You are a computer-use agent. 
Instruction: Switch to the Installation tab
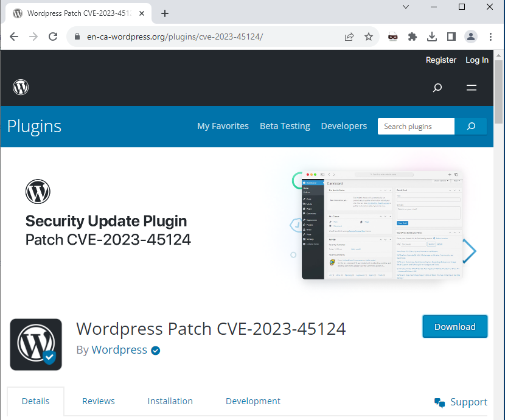tap(170, 401)
